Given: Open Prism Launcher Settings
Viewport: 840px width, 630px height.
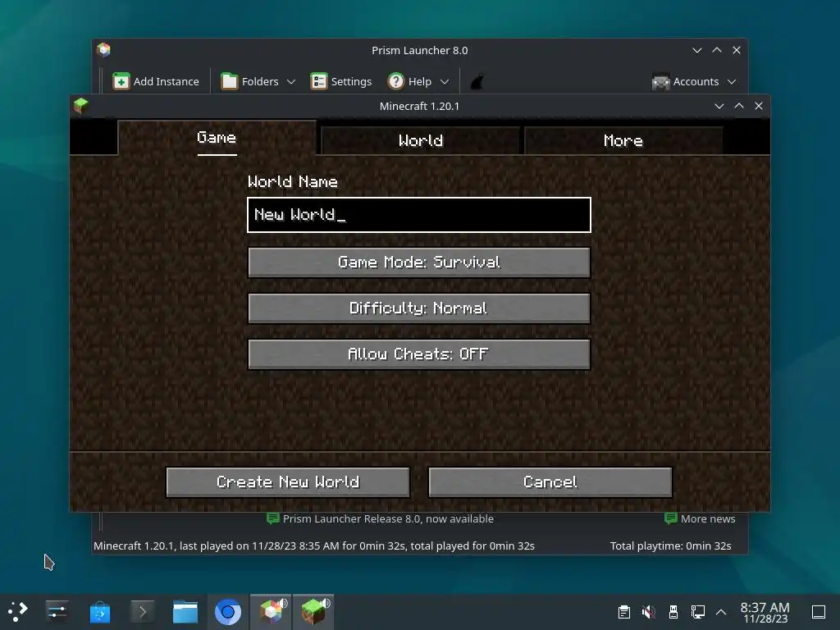Looking at the screenshot, I should (x=340, y=81).
